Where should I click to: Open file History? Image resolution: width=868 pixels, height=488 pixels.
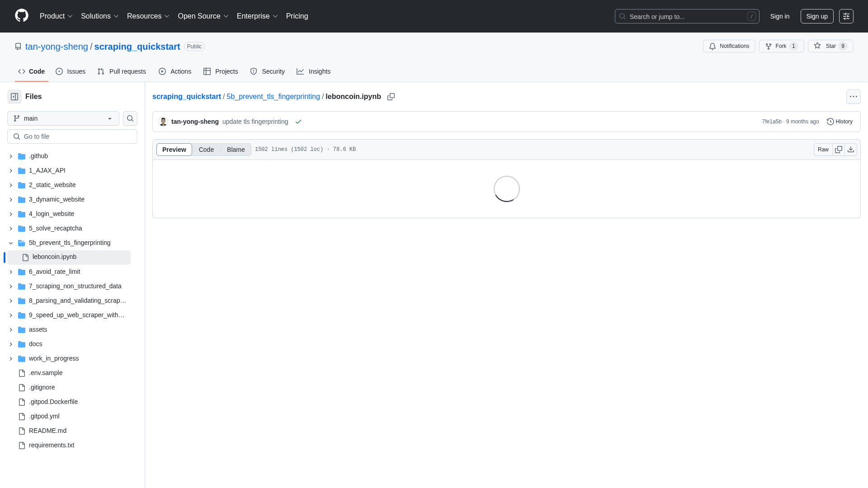tap(840, 122)
